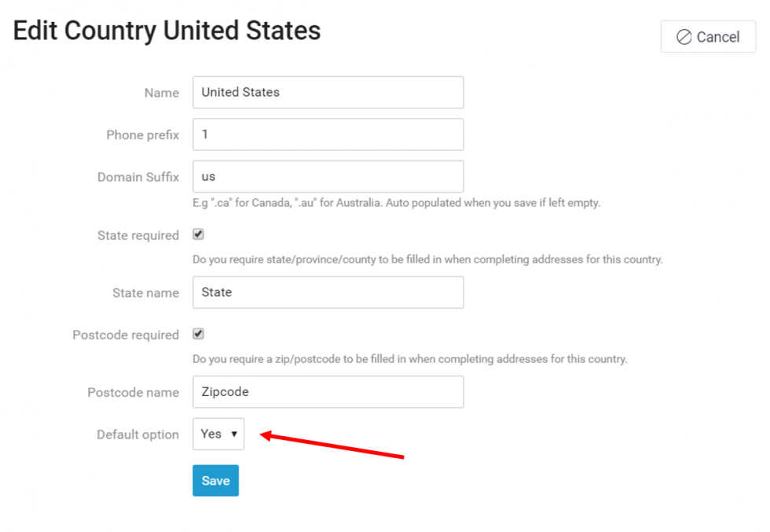
Task: Click the 'us' domain suffix value
Action: coord(207,176)
